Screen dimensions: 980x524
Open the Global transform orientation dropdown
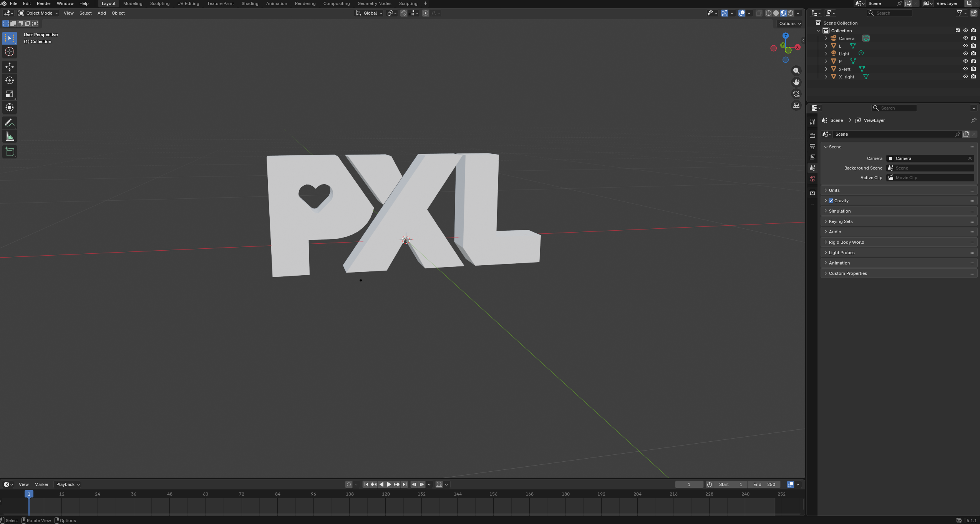[x=369, y=13]
